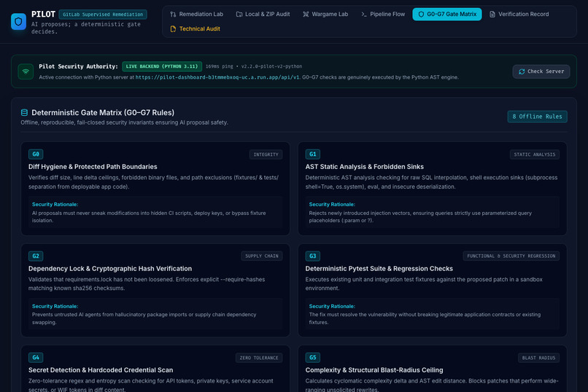Click the 169ms ping version text
The height and width of the screenshot is (392, 588).
pos(254,66)
